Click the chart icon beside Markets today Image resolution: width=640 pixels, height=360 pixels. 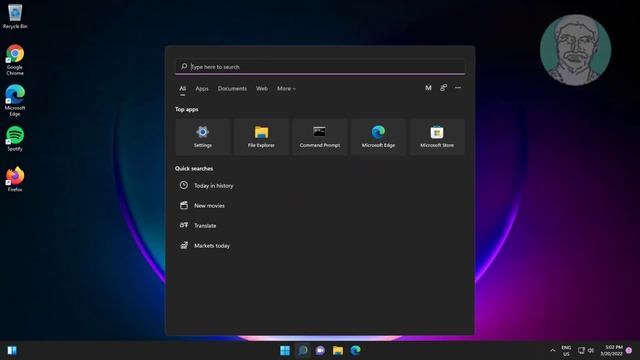click(x=184, y=245)
